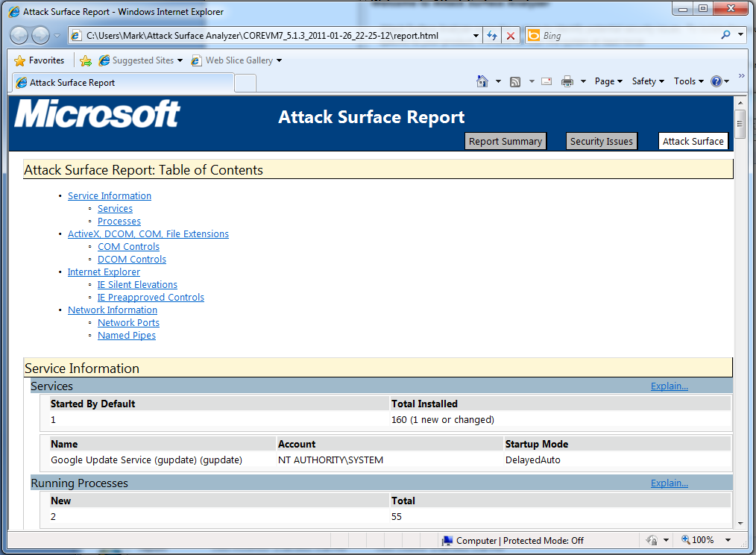Open the Tools menu
756x555 pixels.
[688, 81]
